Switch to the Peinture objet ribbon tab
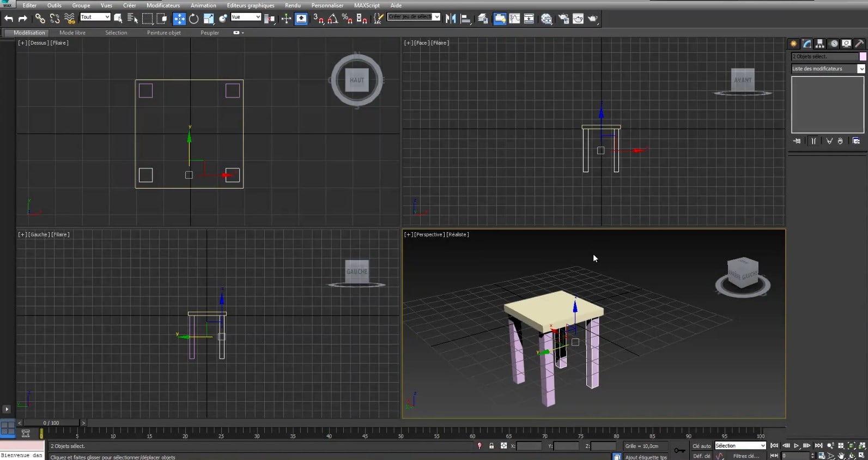The image size is (868, 460). 164,33
